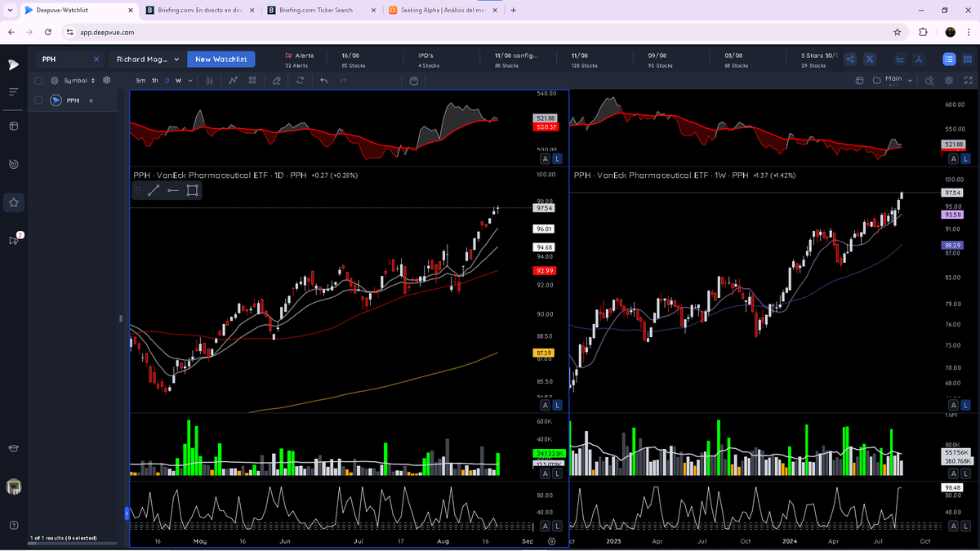Click the quick search magnifier icon
Screen dimensions: 980x551
click(930, 80)
